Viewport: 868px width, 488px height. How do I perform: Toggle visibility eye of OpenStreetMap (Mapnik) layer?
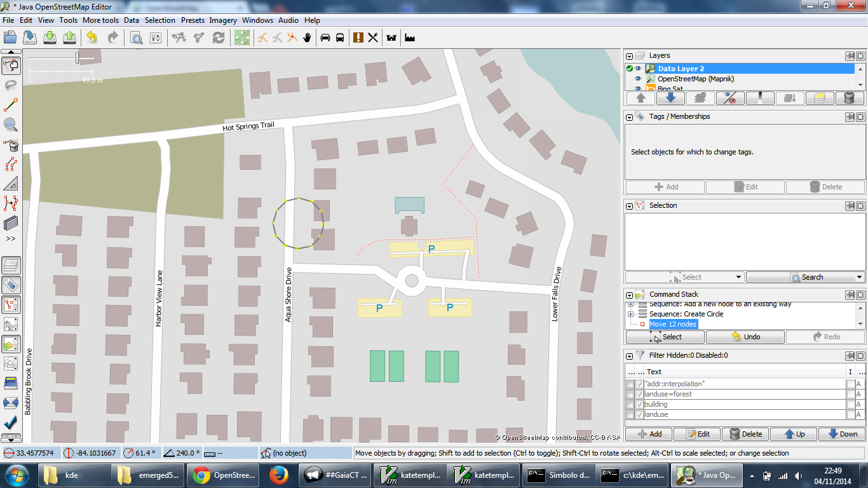click(x=639, y=79)
